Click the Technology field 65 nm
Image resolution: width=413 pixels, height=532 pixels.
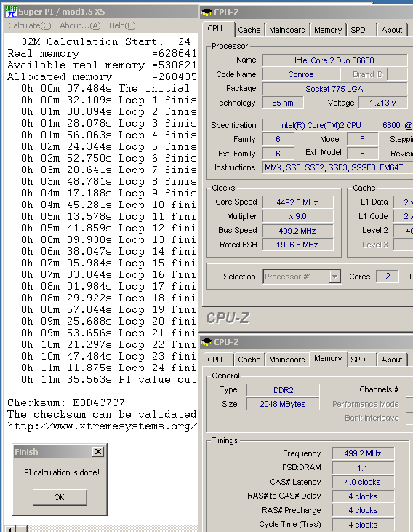283,103
